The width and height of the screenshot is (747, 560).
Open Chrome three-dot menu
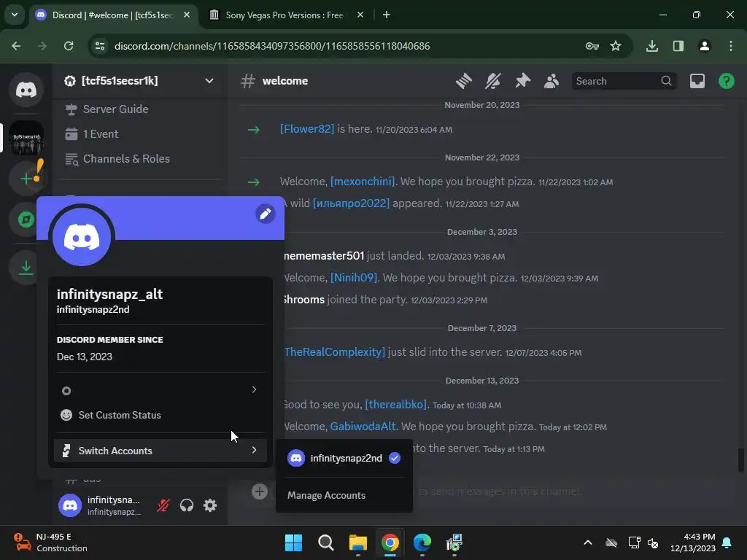[731, 46]
